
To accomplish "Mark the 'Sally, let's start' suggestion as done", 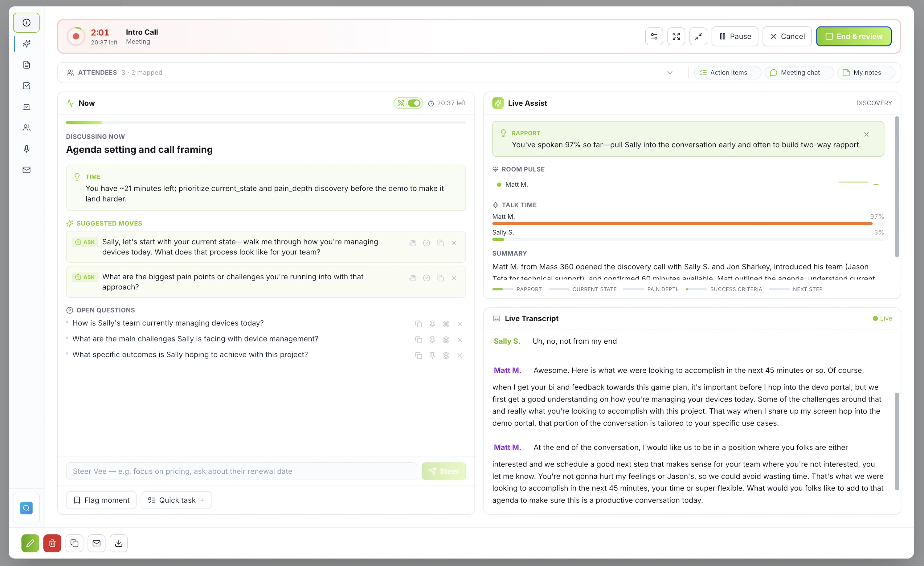I will (426, 243).
